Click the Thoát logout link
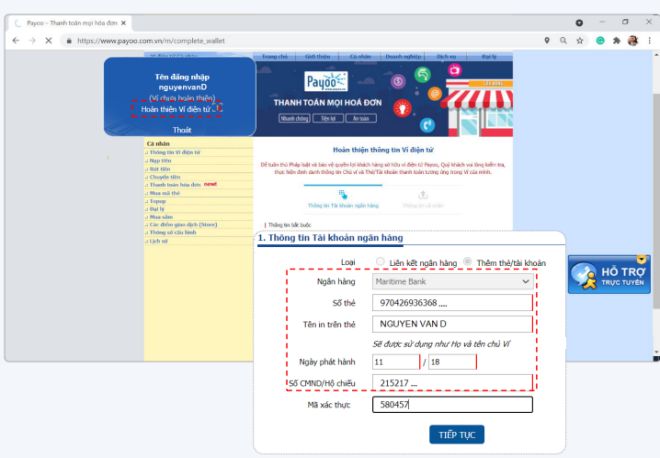 (x=181, y=130)
